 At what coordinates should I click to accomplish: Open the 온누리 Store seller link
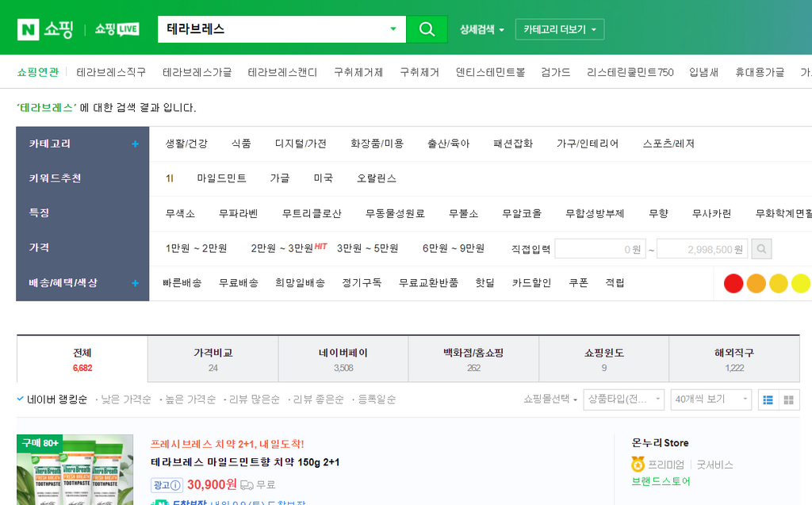(660, 443)
